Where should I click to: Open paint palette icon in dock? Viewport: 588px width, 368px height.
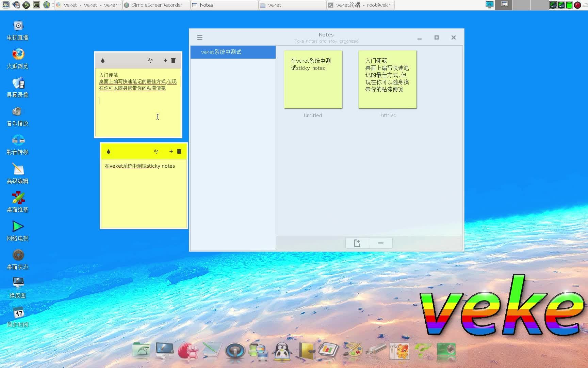(x=352, y=351)
